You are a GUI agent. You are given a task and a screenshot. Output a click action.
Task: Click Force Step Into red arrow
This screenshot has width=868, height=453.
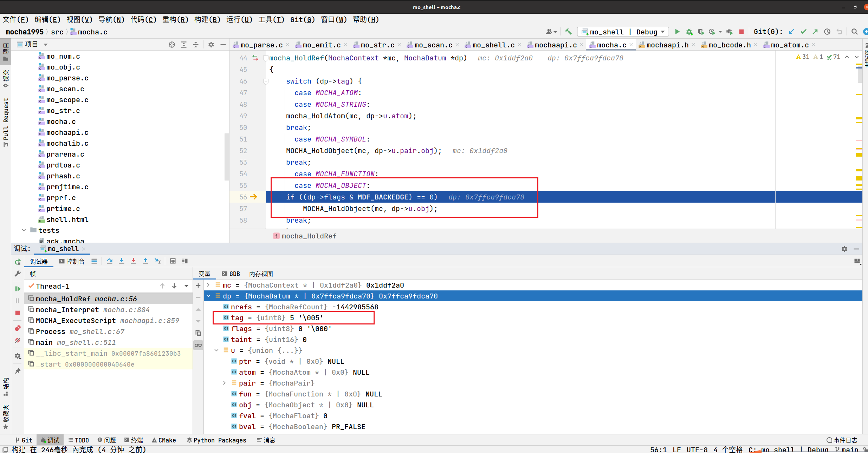tap(134, 261)
